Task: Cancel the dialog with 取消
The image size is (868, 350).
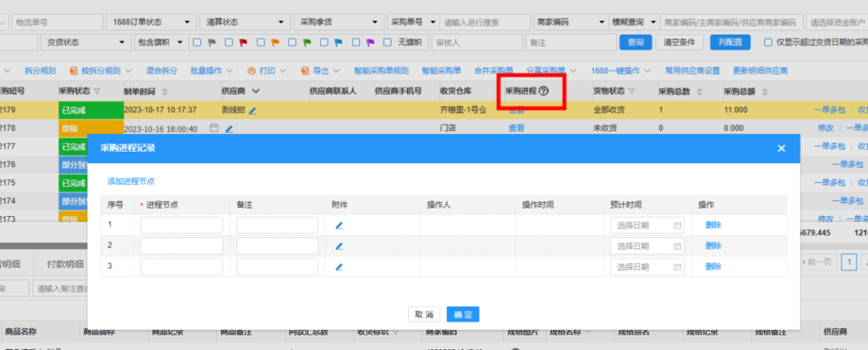Action: 424,315
